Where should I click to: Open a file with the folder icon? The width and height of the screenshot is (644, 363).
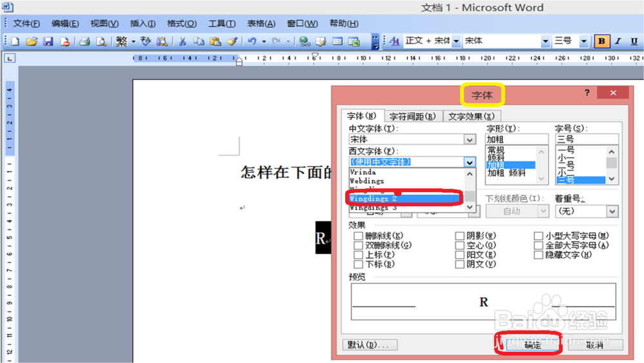pyautogui.click(x=32, y=41)
